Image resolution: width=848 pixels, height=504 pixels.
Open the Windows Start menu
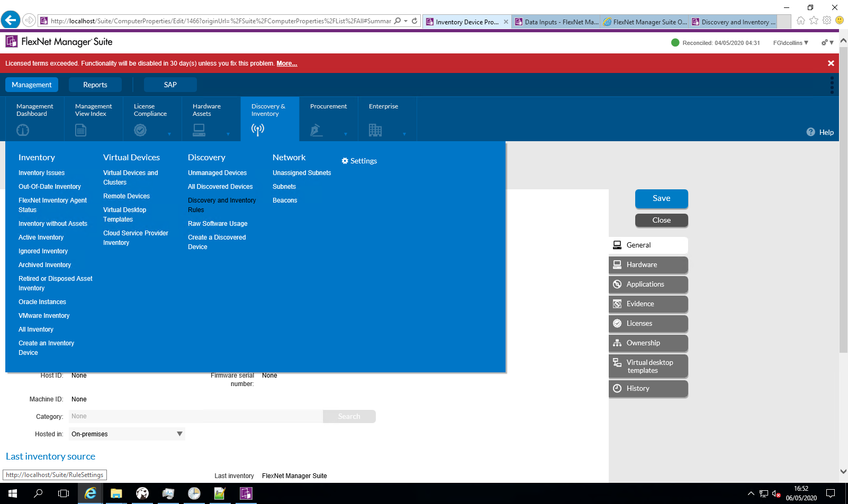(13, 493)
